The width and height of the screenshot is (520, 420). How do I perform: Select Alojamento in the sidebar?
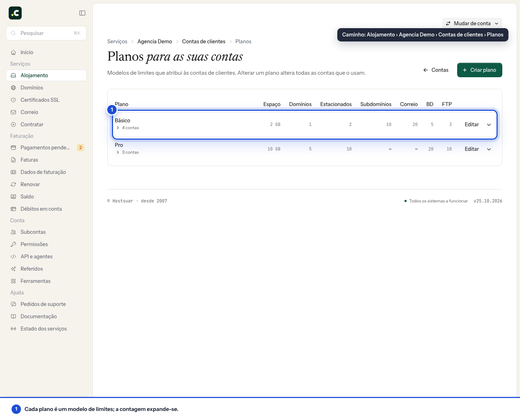[x=46, y=75]
